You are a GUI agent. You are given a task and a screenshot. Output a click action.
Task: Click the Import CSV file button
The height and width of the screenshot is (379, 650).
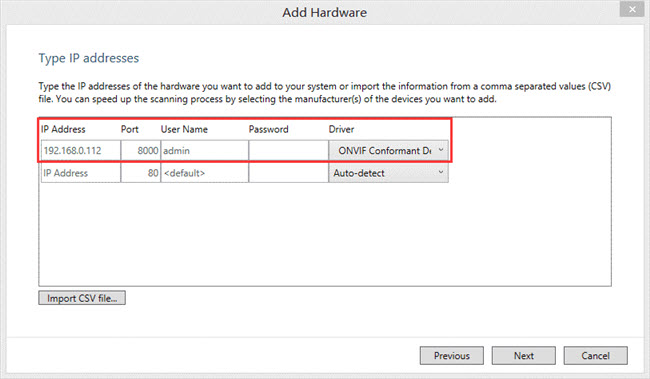[x=82, y=298]
